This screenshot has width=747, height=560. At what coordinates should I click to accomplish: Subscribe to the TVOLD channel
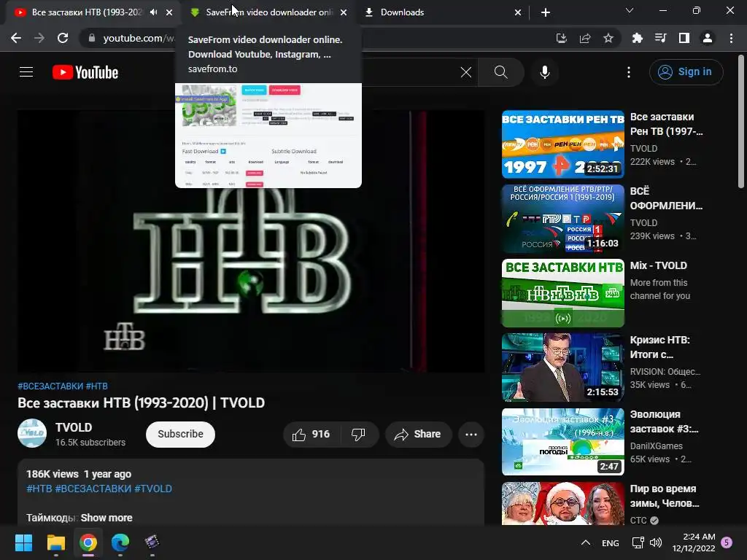pos(181,435)
